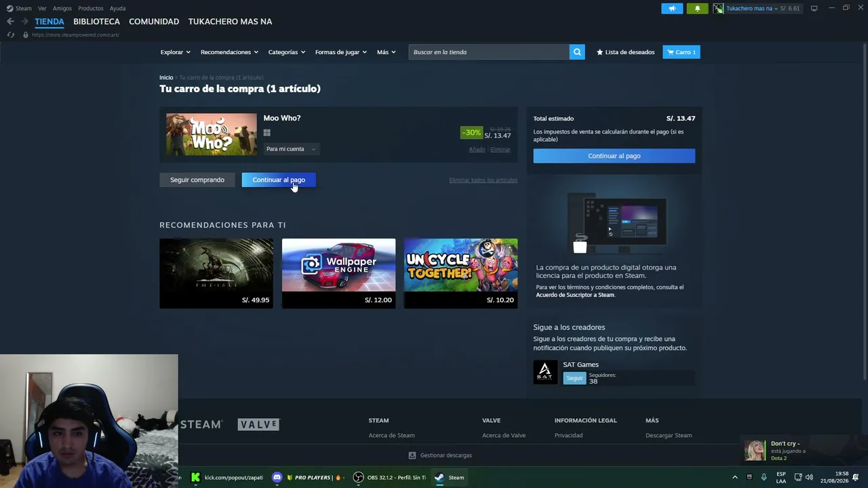Expand the Recomendaciones dropdown
This screenshot has height=488, width=868.
tap(229, 52)
